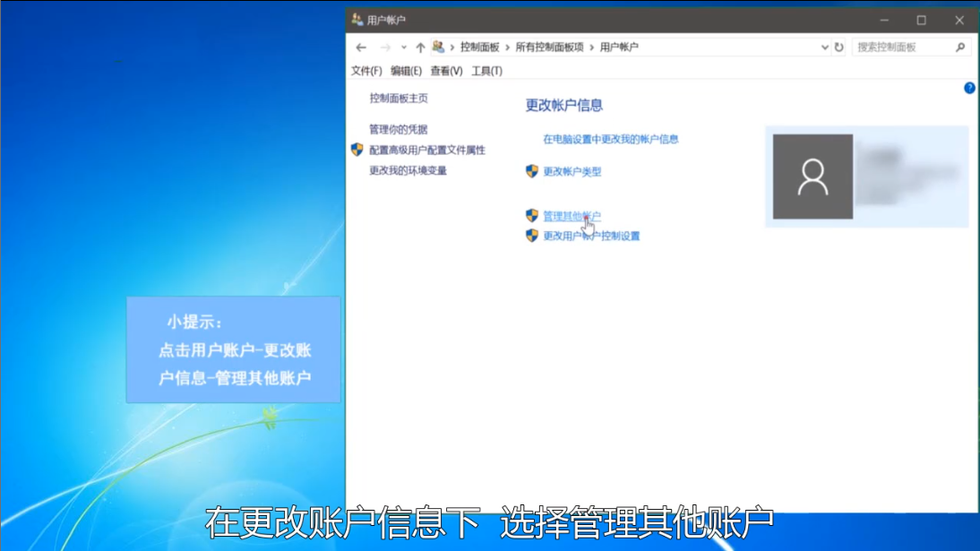980x551 pixels.
Task: Click the search magnifier icon
Action: click(x=960, y=47)
